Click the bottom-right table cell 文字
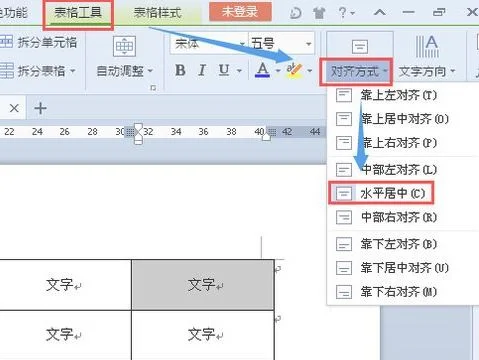Image resolution: width=479 pixels, height=360 pixels. point(203,335)
